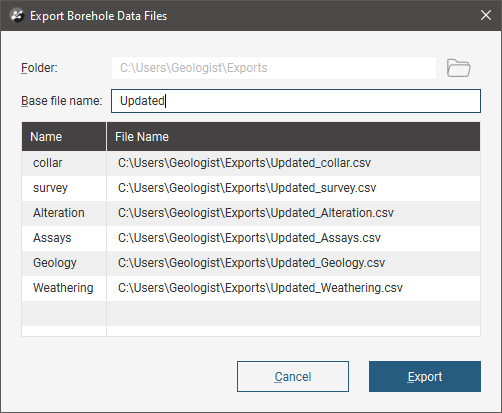Select the collar table row
Viewport: 502px width, 413px height.
pyautogui.click(x=251, y=163)
